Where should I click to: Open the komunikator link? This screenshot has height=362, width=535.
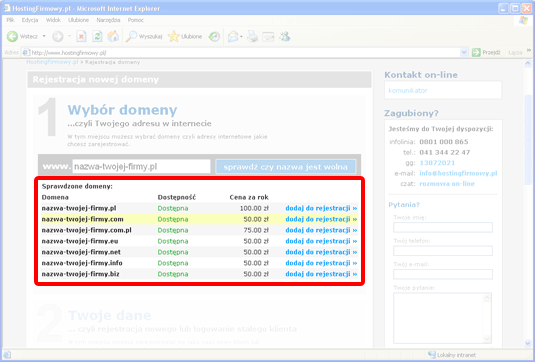pyautogui.click(x=408, y=90)
